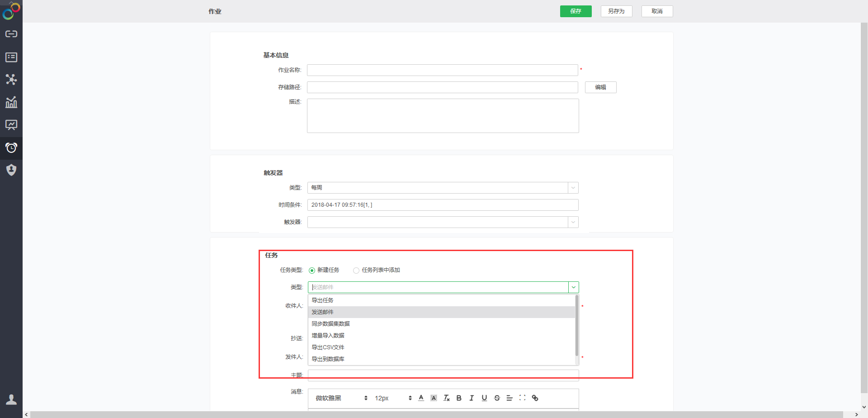
Task: Toggle italic in message editor
Action: pyautogui.click(x=472, y=398)
